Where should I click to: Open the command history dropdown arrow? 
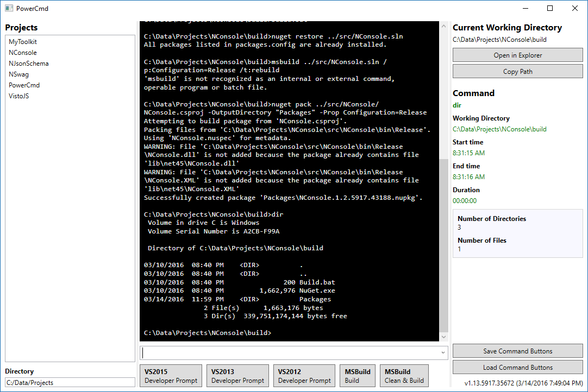point(443,353)
